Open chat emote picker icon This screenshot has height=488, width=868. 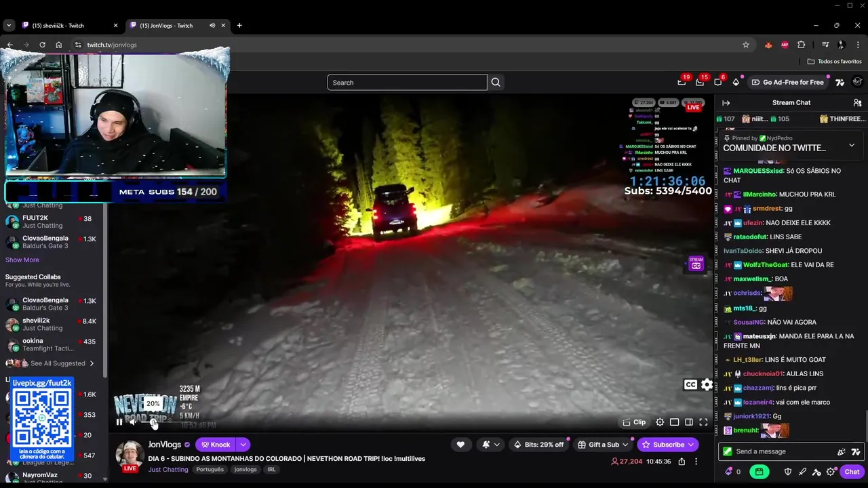tap(842, 451)
